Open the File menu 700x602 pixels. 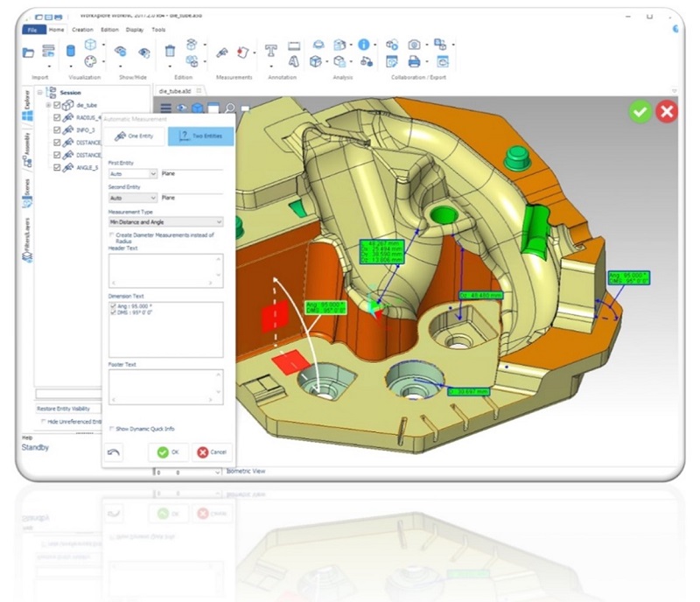(x=33, y=30)
